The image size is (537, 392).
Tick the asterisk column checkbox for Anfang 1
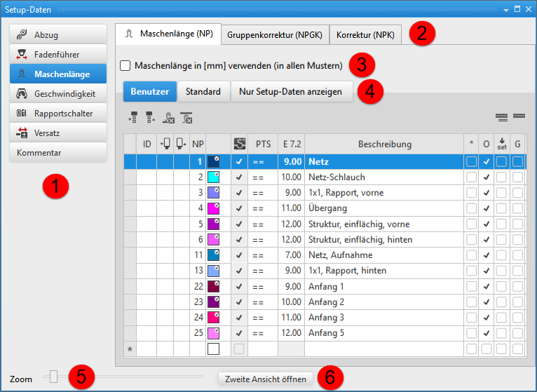[x=472, y=286]
